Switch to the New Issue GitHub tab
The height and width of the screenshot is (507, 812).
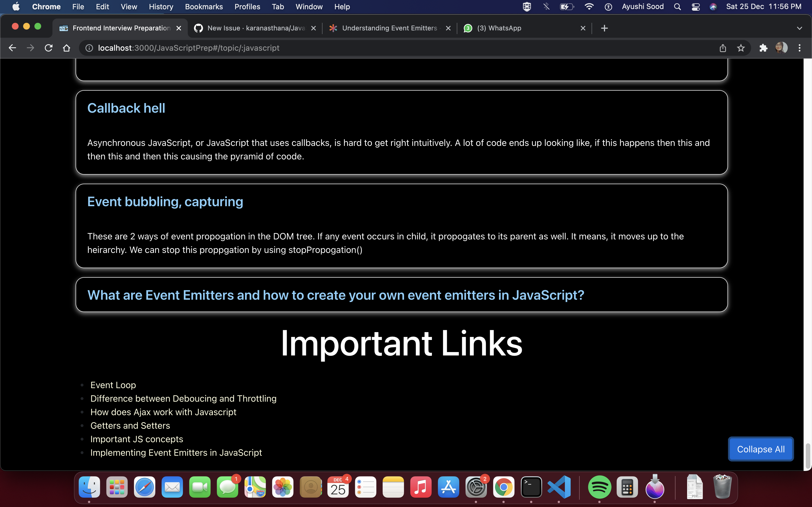[x=255, y=28]
